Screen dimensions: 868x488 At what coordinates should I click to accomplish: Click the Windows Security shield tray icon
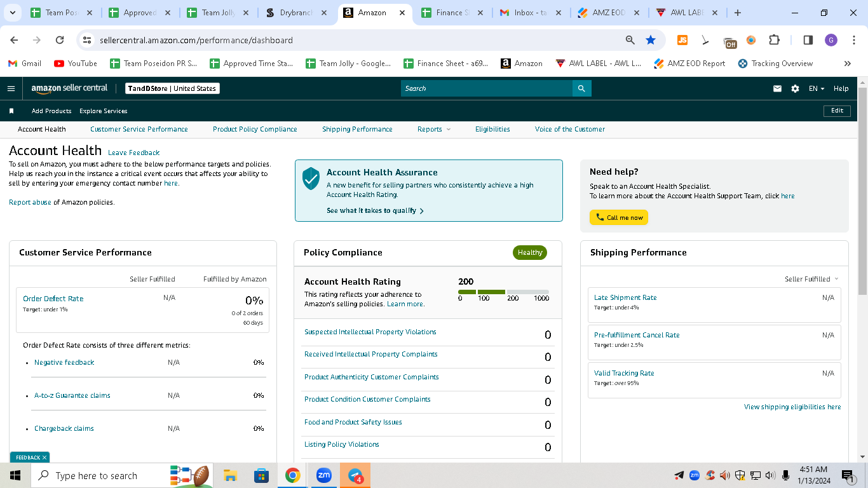point(740,475)
